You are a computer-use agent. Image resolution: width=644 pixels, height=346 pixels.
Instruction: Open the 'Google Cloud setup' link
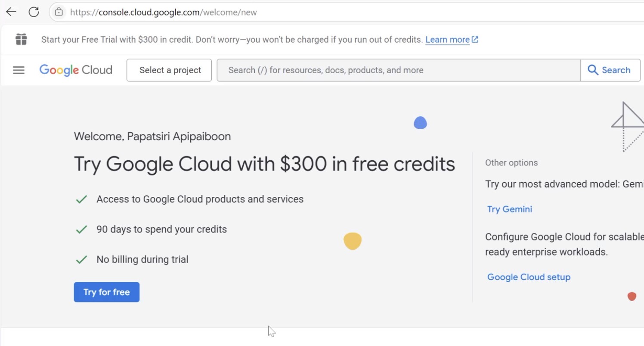point(529,277)
